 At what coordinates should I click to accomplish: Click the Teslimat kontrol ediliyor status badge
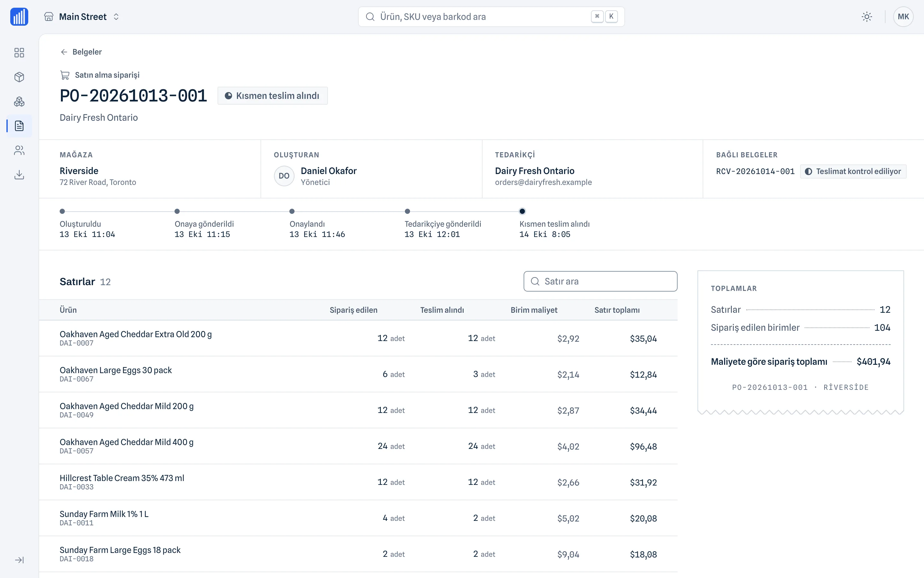(x=853, y=171)
